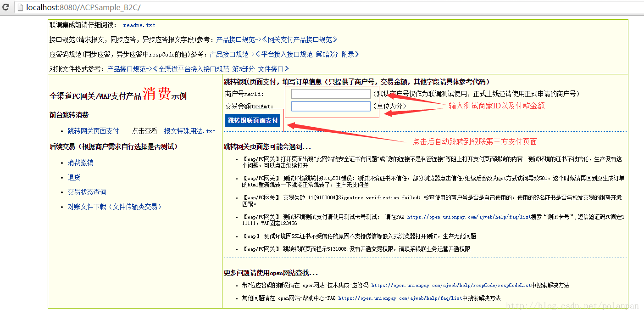Screen dimensions: 644x315
Task: Click the 跳转银联页面支付 button
Action: click(x=253, y=120)
